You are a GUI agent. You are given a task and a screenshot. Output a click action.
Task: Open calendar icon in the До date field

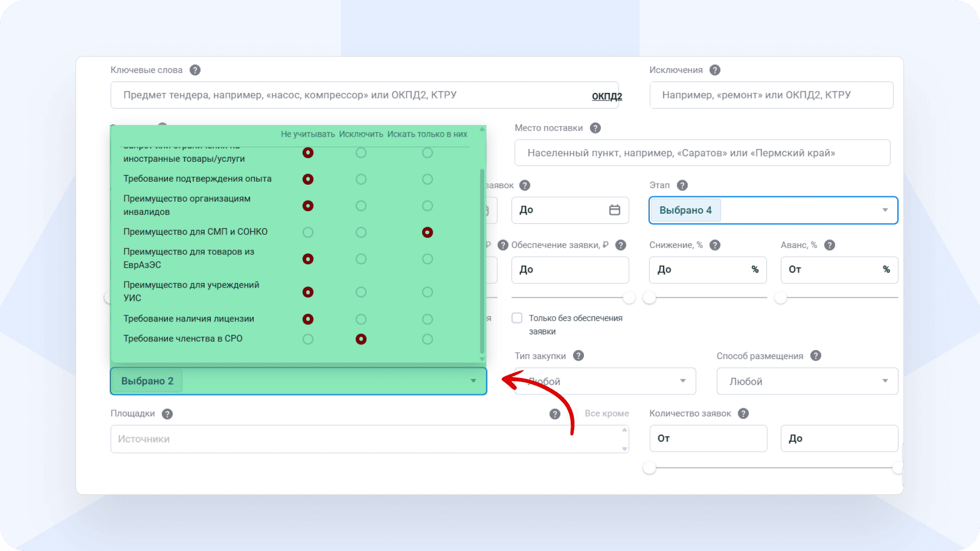[615, 210]
